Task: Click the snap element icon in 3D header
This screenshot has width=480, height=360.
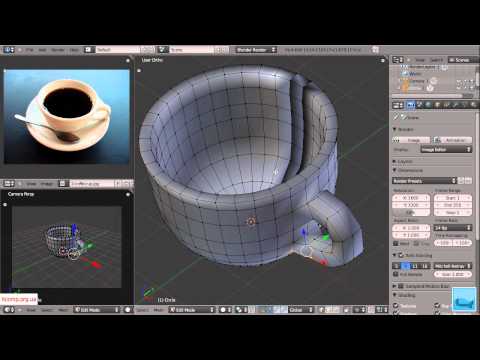Action: tap(382, 310)
